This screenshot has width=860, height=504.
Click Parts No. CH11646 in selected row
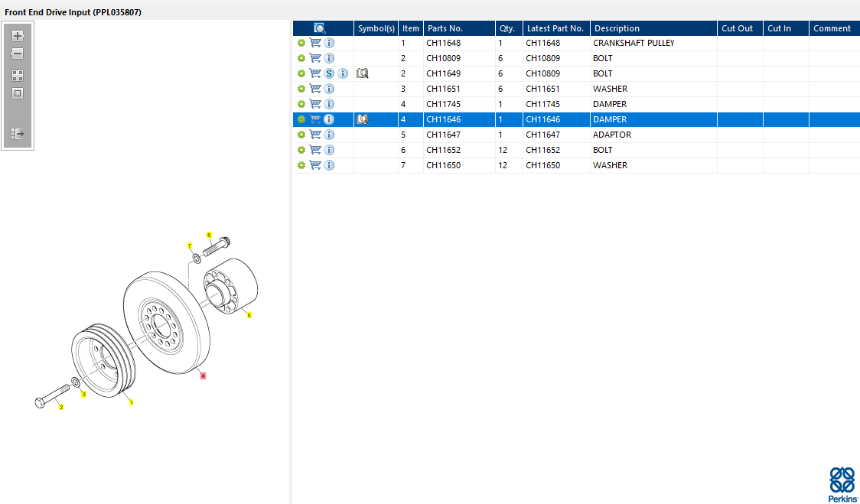point(460,119)
